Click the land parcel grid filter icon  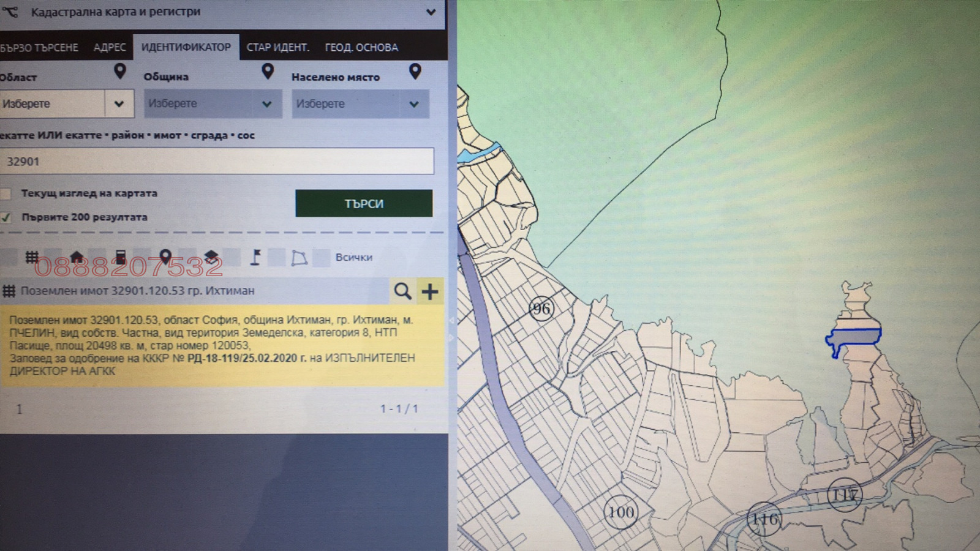tap(32, 257)
